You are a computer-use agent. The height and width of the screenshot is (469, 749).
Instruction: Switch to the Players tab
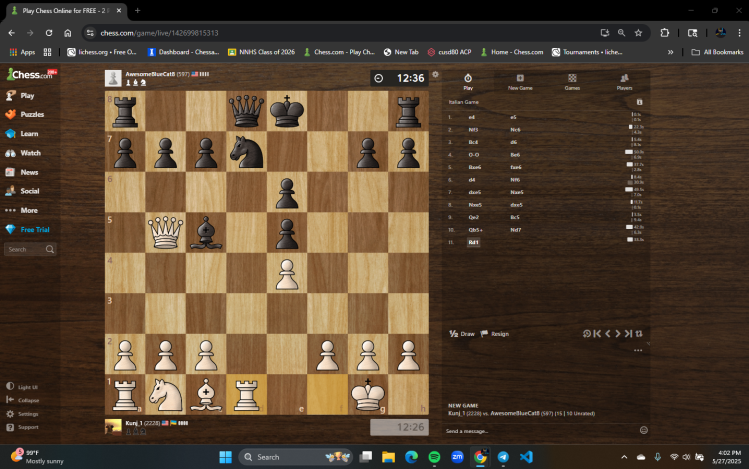click(x=624, y=82)
